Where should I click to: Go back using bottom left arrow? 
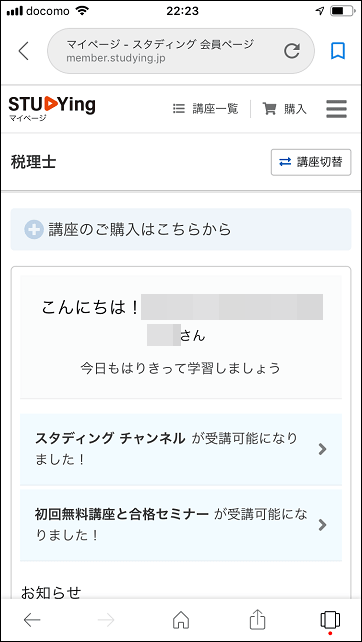[x=32, y=620]
